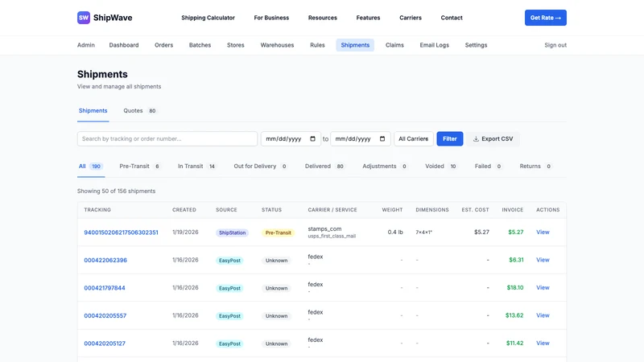The height and width of the screenshot is (362, 644).
Task: Click the Export CSV download button
Action: coord(493,138)
